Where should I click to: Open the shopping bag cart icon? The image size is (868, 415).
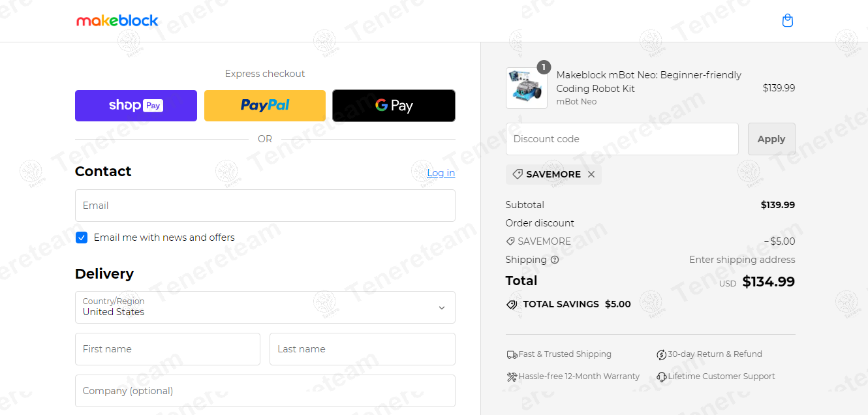click(x=788, y=21)
